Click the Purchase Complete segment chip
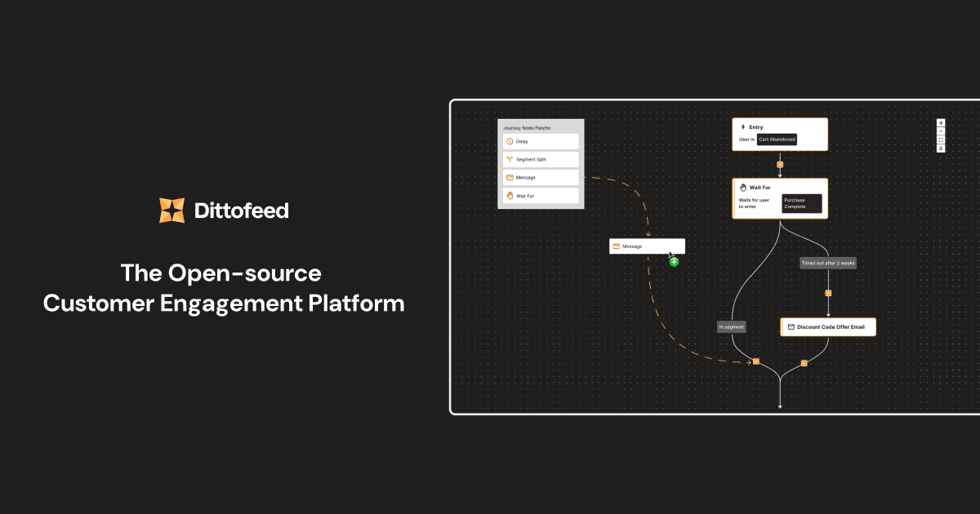 800,203
